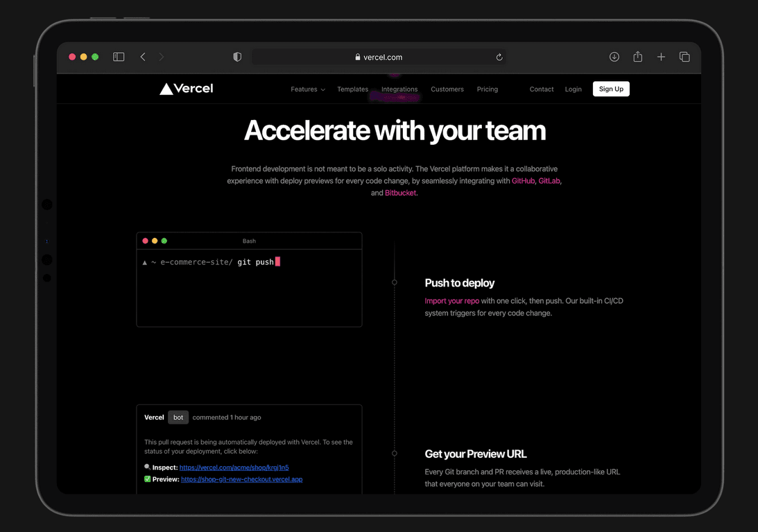Expand the Features dropdown menu
Image resolution: width=758 pixels, height=532 pixels.
(x=307, y=89)
